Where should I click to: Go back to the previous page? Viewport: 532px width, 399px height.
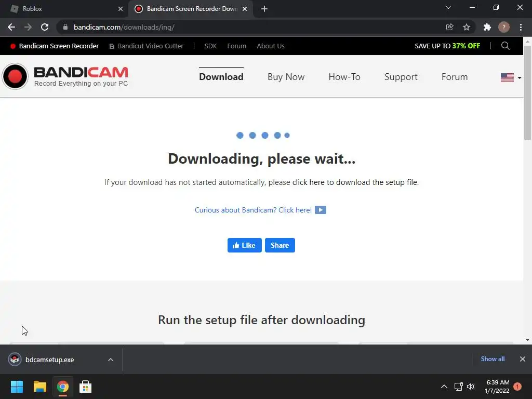point(11,27)
